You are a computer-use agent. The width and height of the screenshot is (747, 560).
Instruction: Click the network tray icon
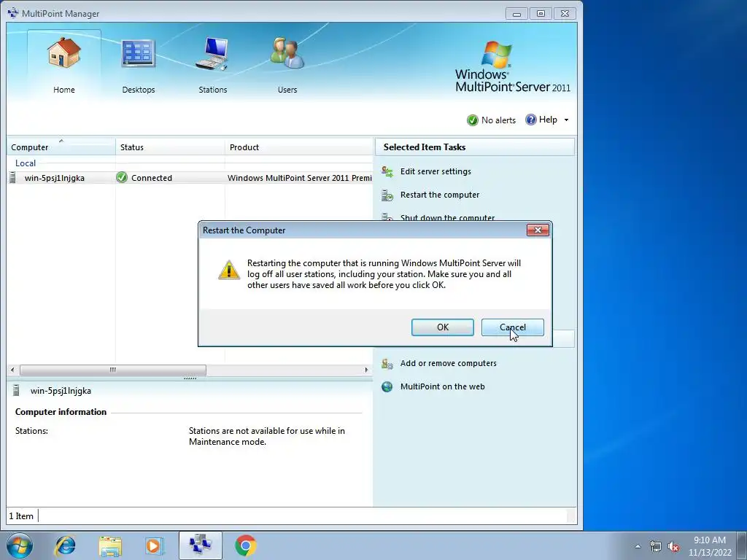(656, 546)
